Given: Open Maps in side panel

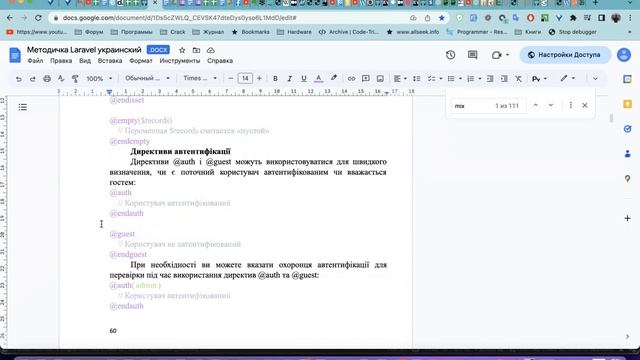Looking at the screenshot, I should tap(628, 179).
